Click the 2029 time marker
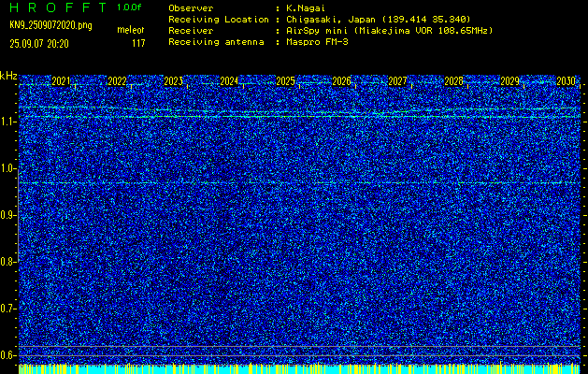 point(510,80)
